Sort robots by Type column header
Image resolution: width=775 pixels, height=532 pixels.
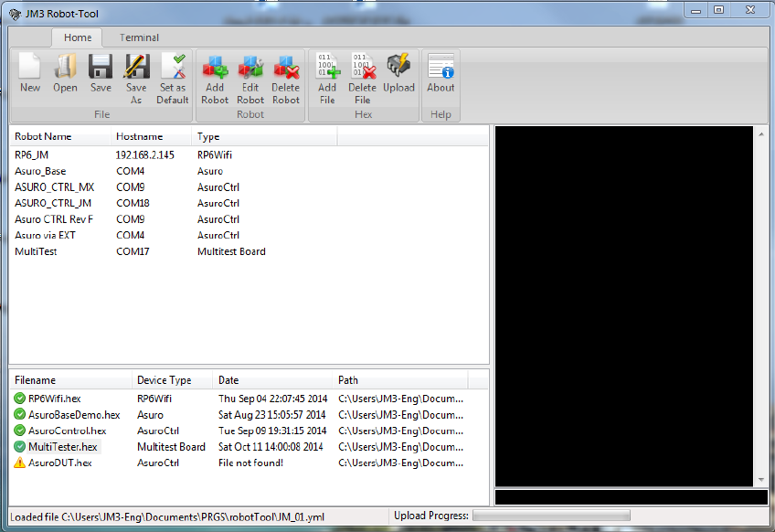click(264, 136)
